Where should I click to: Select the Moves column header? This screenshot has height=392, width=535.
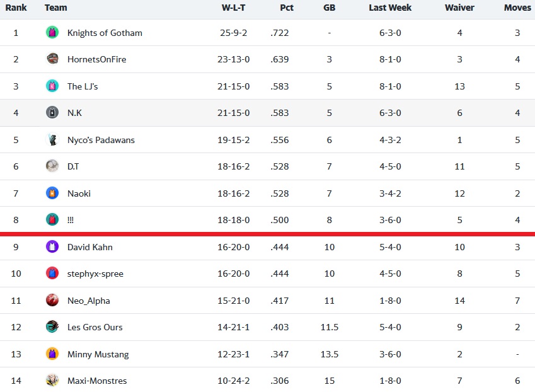point(517,8)
